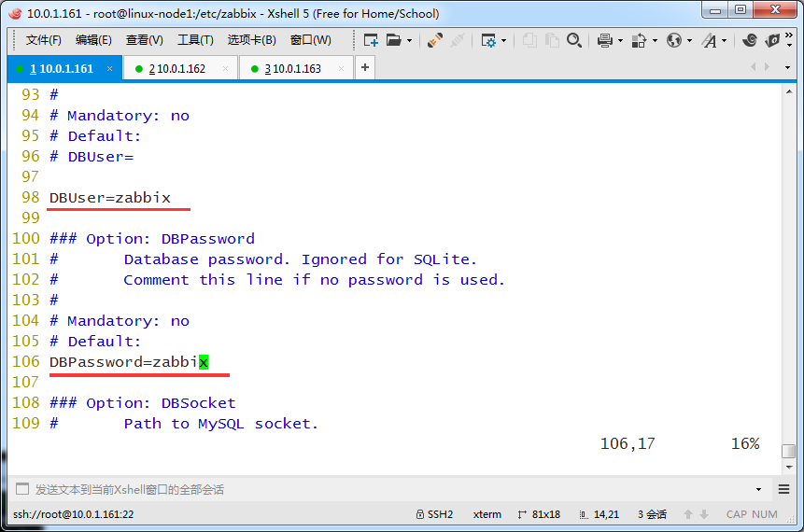Viewport: 804px width, 532px height.
Task: Show more toolbar buttons chevron
Action: coord(789,39)
